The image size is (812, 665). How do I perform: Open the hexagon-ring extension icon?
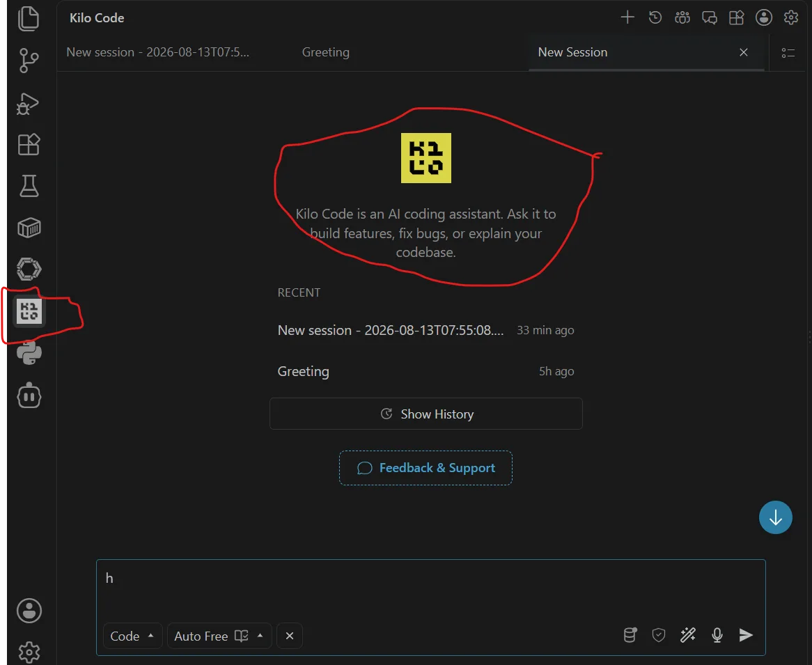29,269
